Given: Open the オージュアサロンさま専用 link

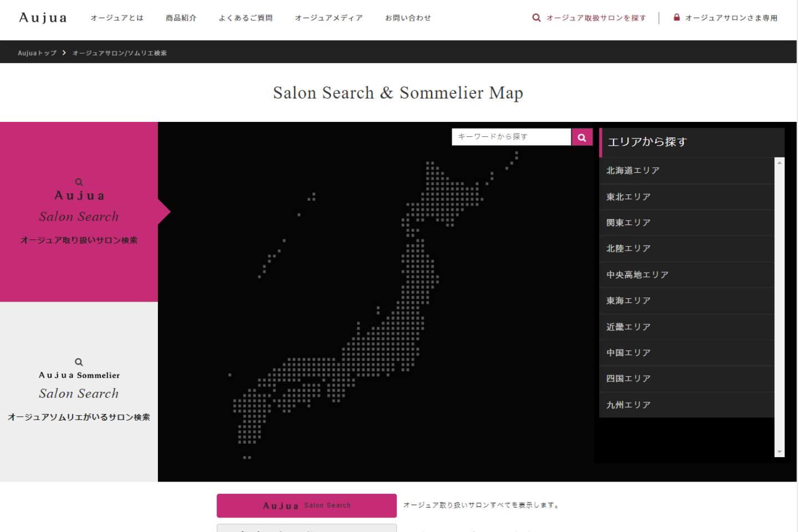Looking at the screenshot, I should point(731,18).
